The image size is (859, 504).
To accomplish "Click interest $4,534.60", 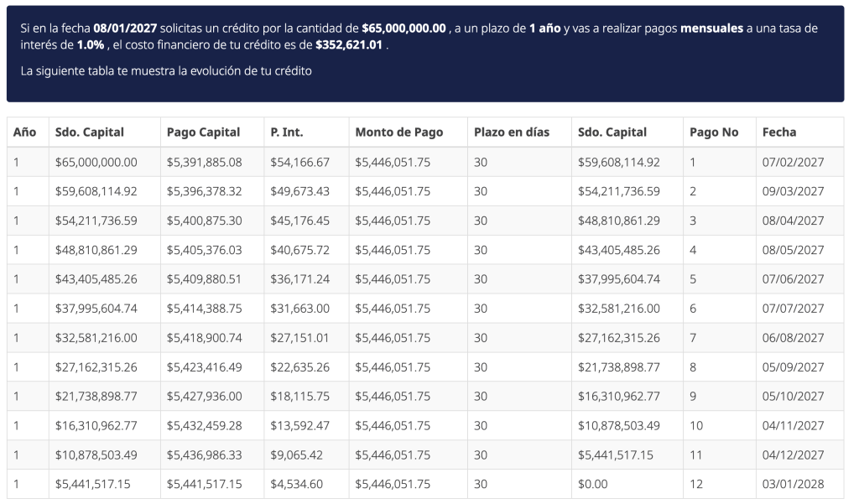I will click(296, 484).
